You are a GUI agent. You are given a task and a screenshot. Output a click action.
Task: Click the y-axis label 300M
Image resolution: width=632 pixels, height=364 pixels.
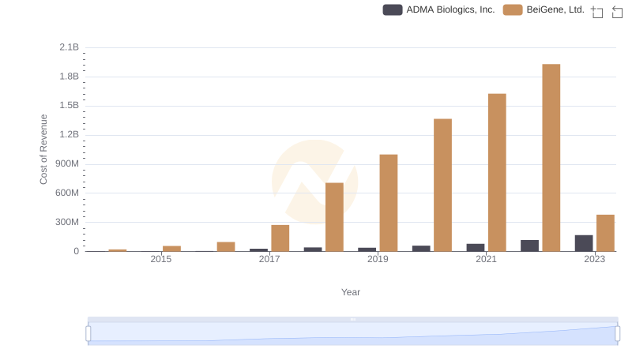pos(67,222)
